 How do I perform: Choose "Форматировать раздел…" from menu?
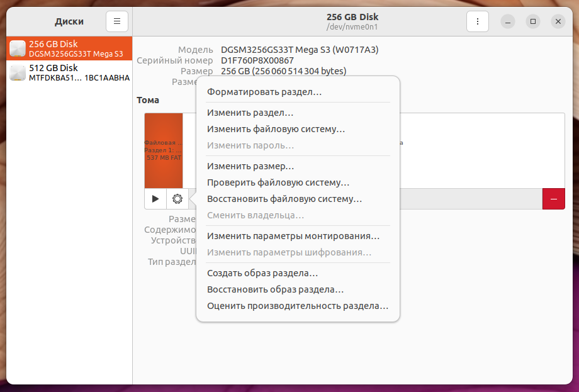point(298,92)
